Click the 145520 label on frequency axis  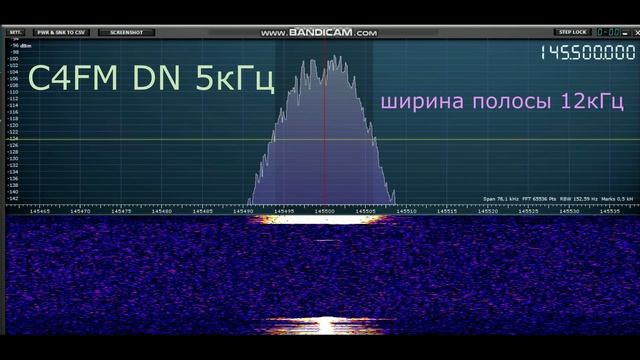[x=488, y=211]
